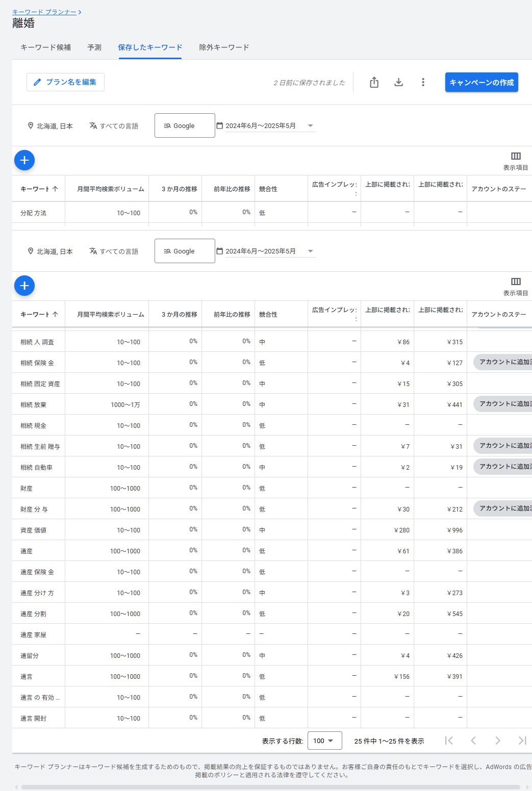Click keyword 分配 方法 in upper table
Viewport: 532px width, 791px height.
33,213
